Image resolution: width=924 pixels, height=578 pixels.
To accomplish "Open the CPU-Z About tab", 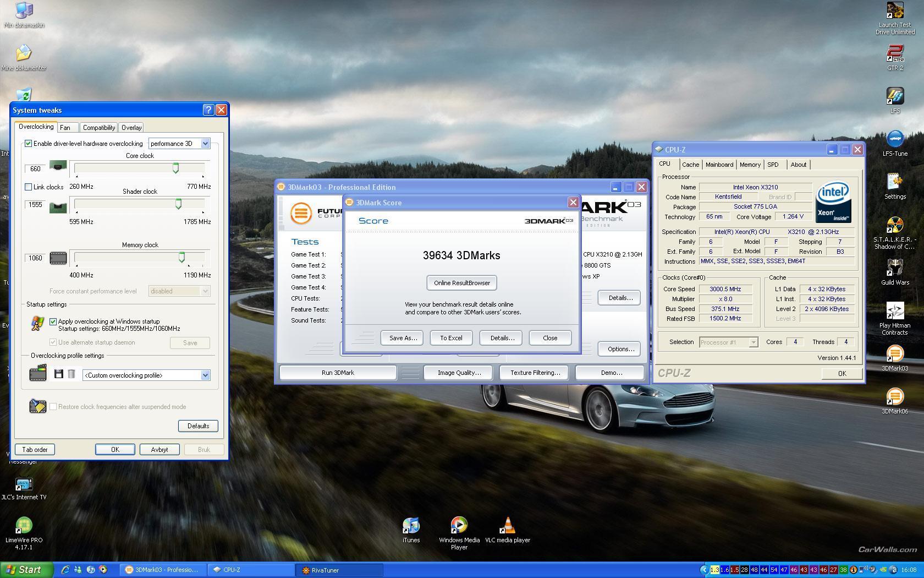I will tap(798, 165).
